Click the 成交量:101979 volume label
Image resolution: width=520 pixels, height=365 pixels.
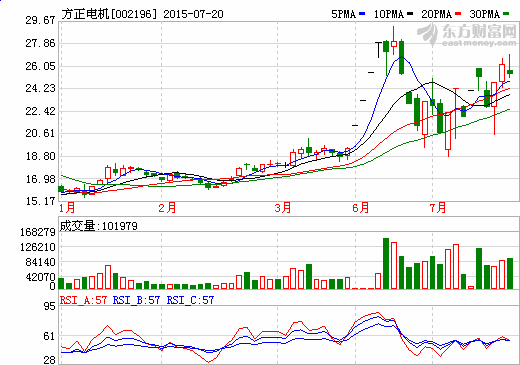tap(99, 226)
